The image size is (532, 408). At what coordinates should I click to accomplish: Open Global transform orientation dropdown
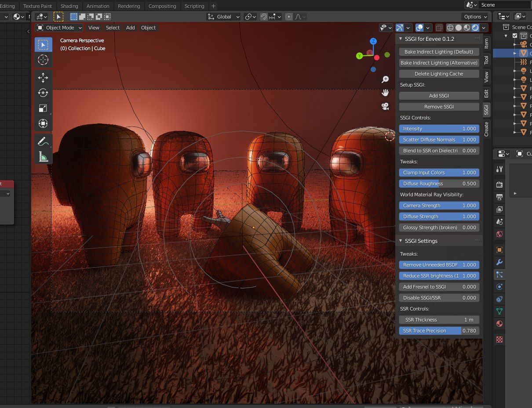tap(224, 17)
